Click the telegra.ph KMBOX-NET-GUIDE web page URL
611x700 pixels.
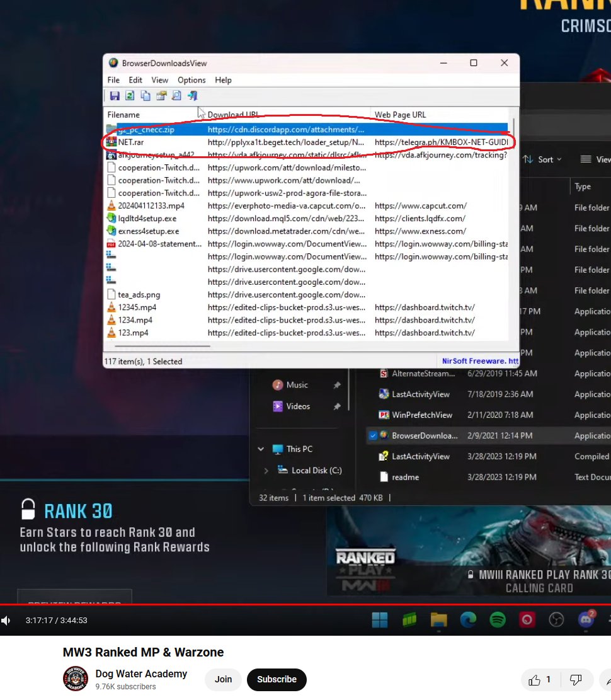[441, 142]
